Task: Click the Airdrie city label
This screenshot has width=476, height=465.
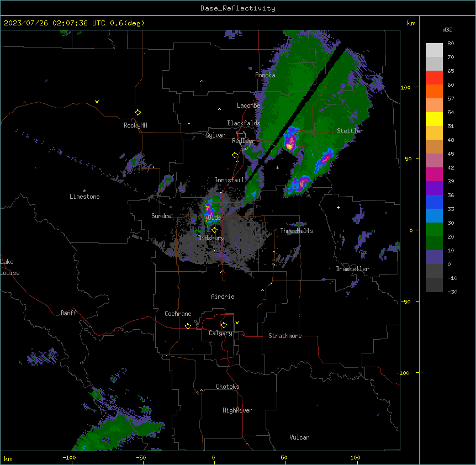Action: click(223, 297)
